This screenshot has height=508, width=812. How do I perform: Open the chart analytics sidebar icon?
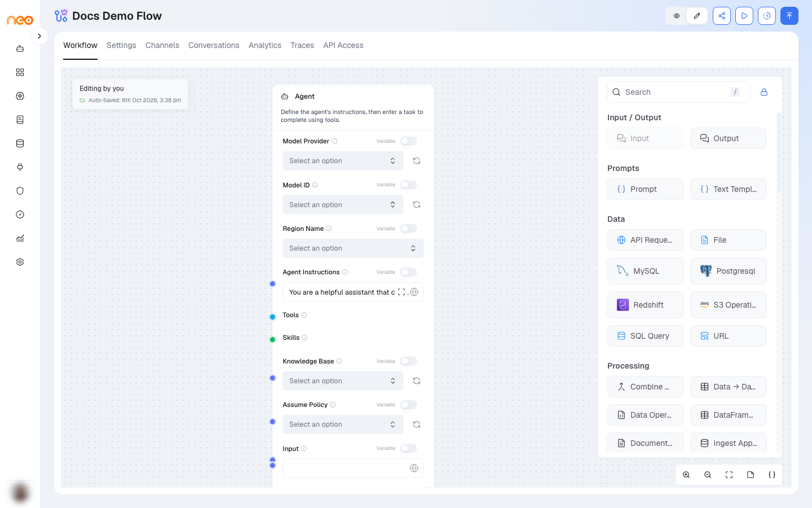coord(20,238)
